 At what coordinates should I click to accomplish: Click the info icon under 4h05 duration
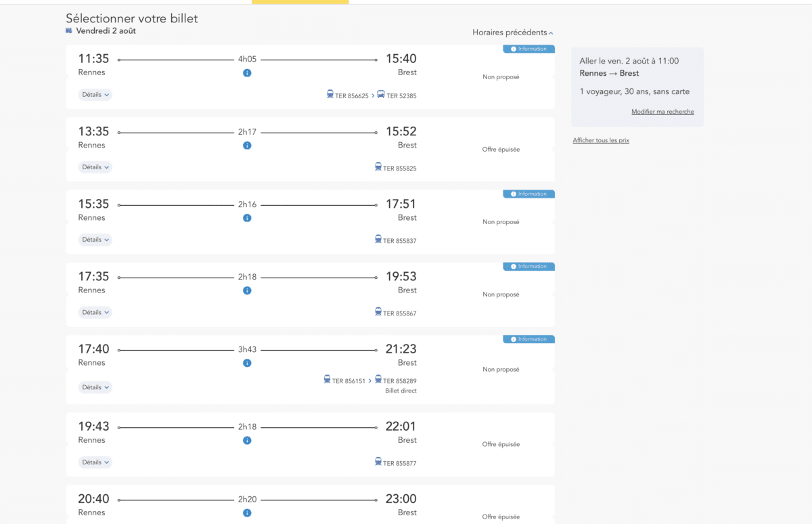[x=247, y=72]
